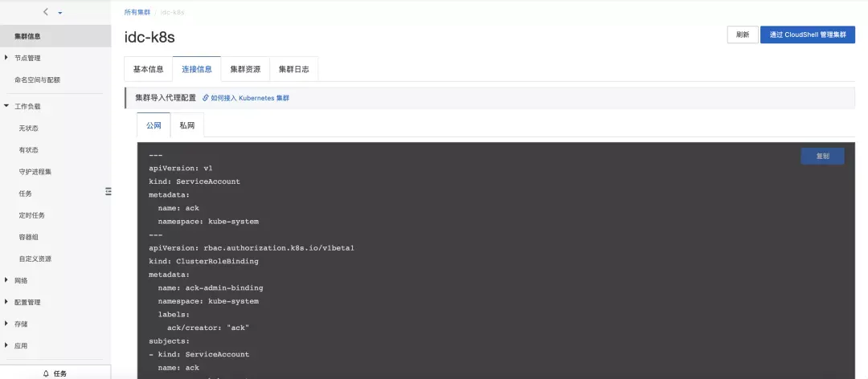
Task: Open 无状态 workloads
Action: pos(29,128)
